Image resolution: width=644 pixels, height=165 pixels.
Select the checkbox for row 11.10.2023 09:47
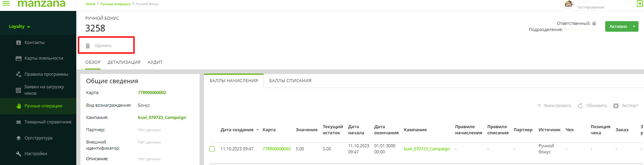212,149
